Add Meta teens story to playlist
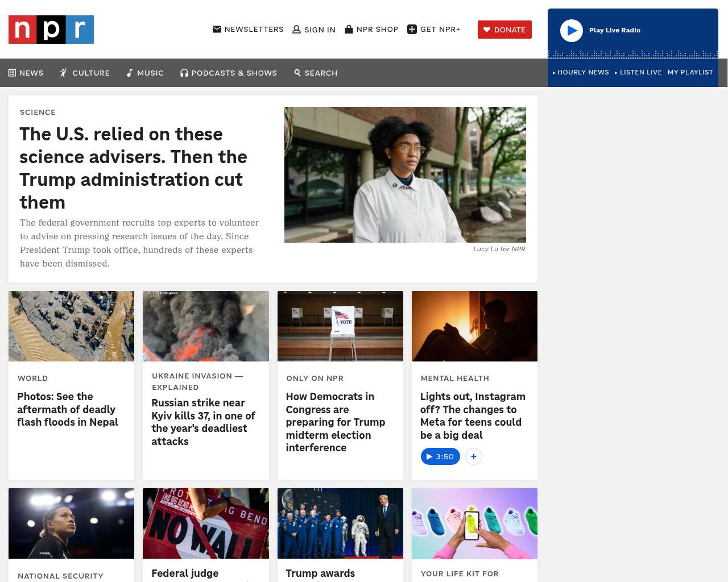728x582 pixels. [x=474, y=456]
